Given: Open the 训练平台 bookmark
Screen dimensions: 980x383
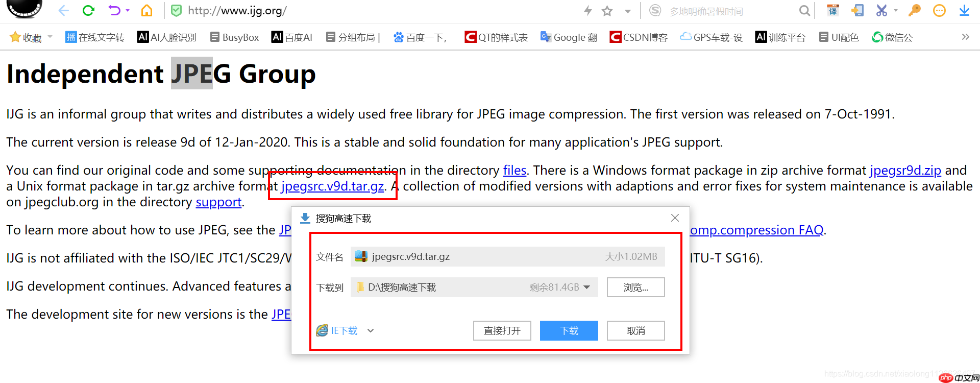Looking at the screenshot, I should click(x=780, y=37).
